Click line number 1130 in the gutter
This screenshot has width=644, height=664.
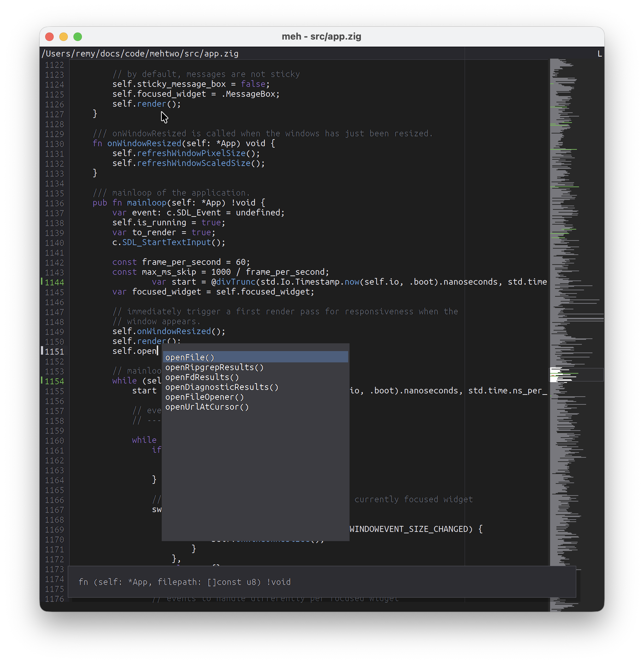[54, 144]
